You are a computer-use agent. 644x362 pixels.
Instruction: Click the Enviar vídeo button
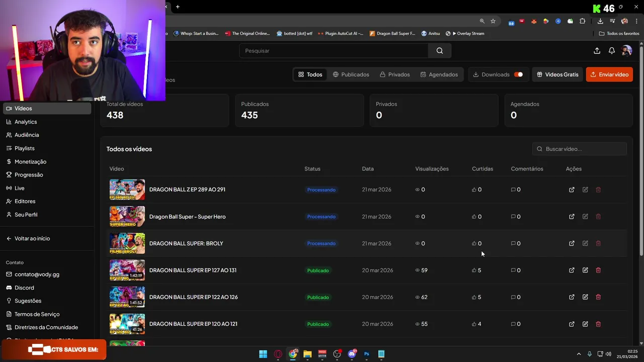tap(609, 74)
